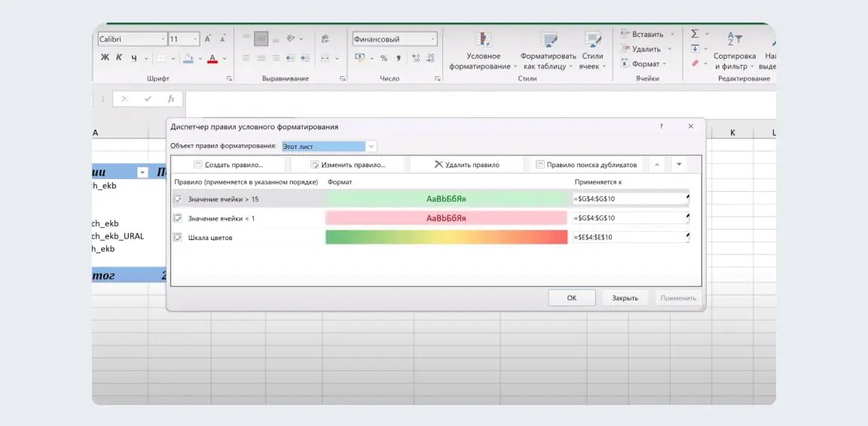Move selected rule up
Viewport: 868px width, 426px height.
tap(656, 164)
